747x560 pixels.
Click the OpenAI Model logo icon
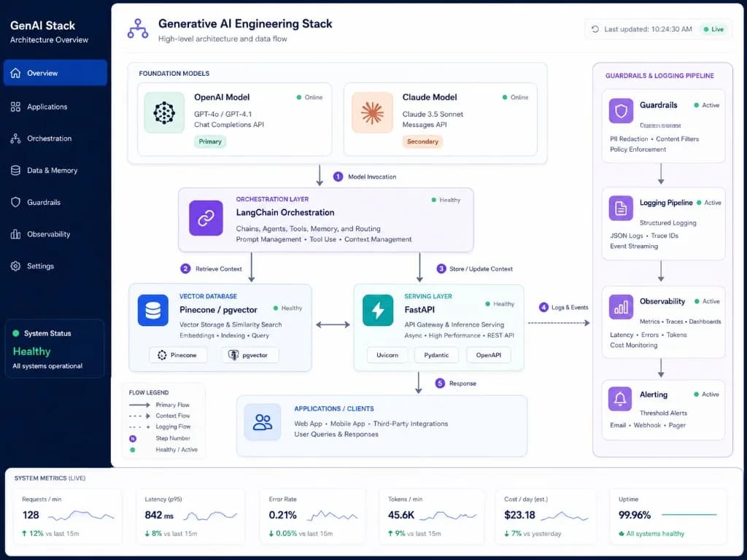pyautogui.click(x=164, y=113)
